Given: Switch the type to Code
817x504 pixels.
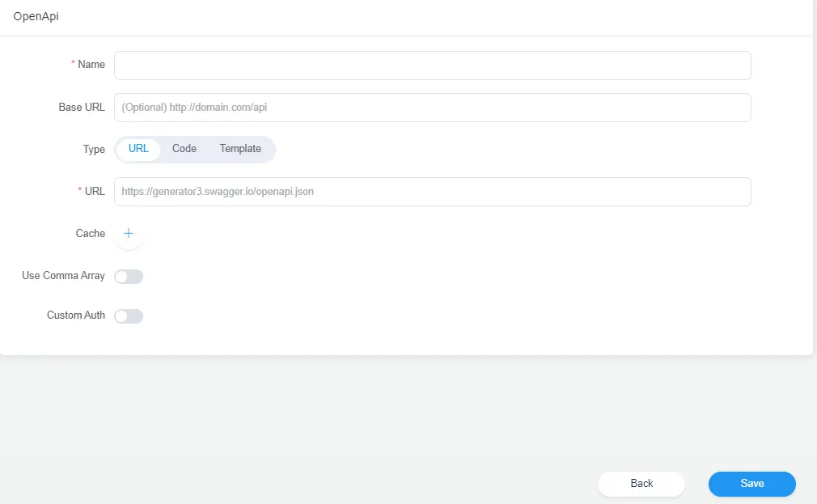Looking at the screenshot, I should 184,149.
